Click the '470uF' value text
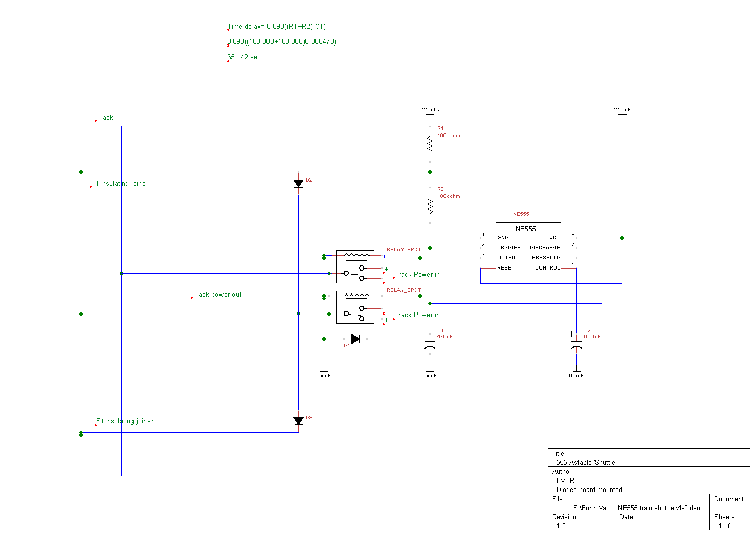 445,337
